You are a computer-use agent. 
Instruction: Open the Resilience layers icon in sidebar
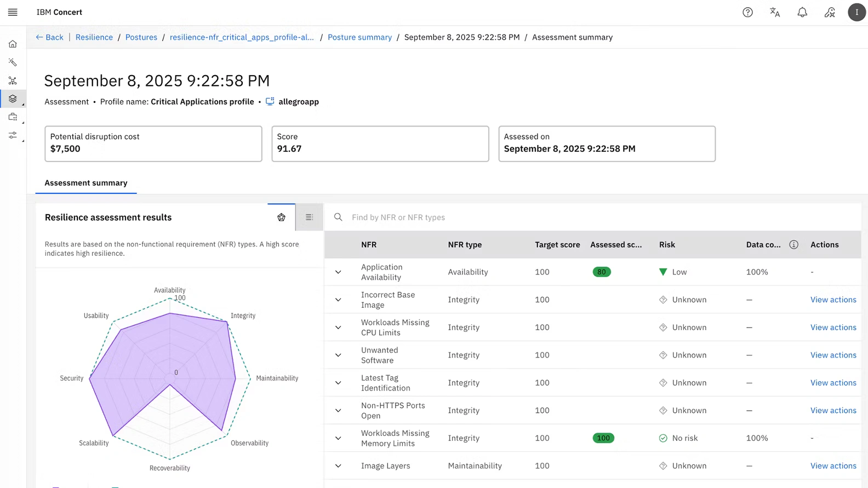click(13, 99)
